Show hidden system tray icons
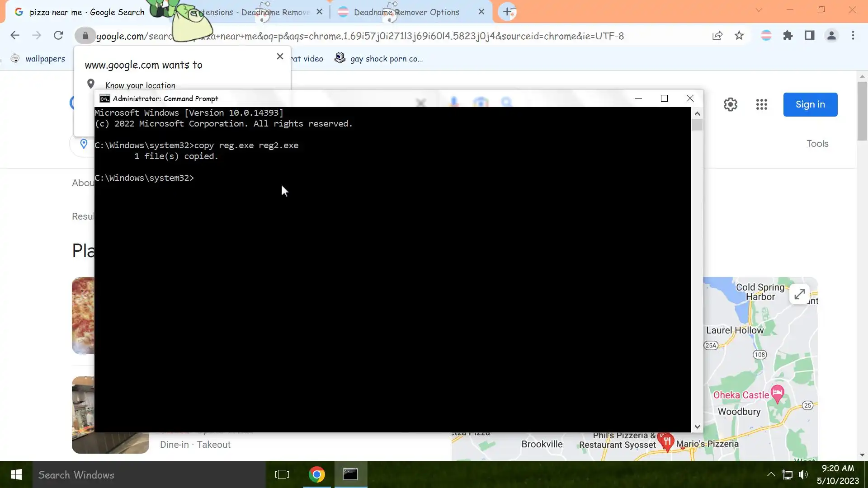This screenshot has height=488, width=868. 771,474
